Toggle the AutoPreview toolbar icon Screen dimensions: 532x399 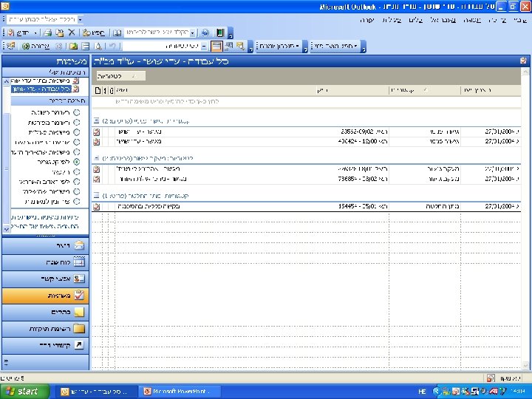point(241,46)
